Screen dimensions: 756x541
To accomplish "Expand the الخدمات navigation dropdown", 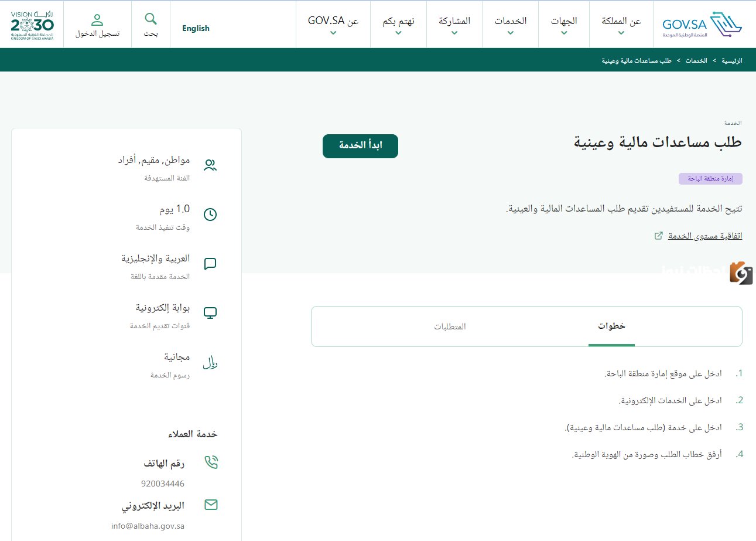I will 509,24.
